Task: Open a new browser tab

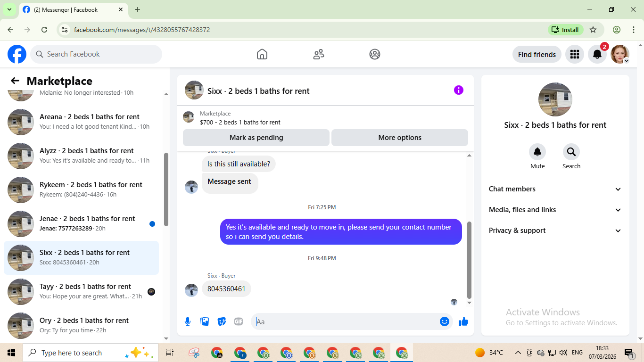Action: (x=138, y=9)
